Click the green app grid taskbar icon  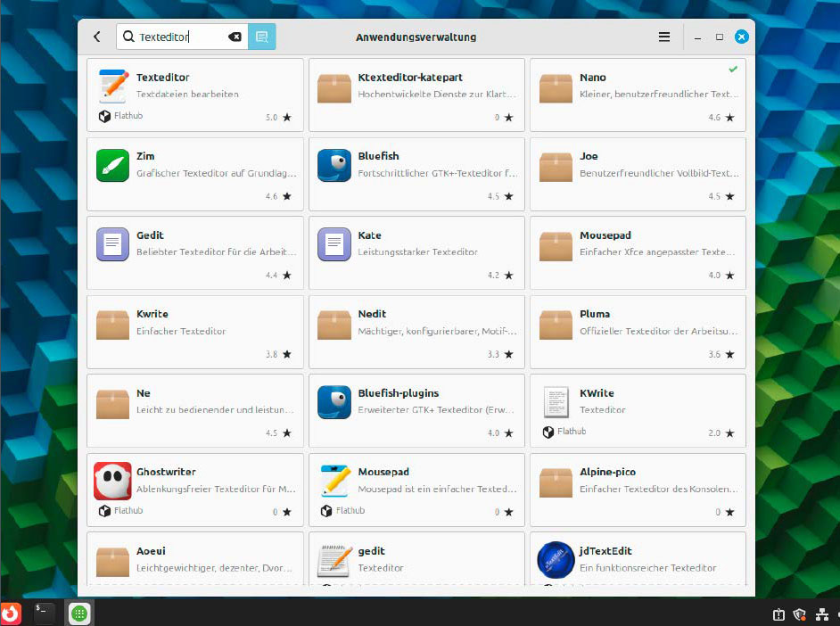click(x=79, y=614)
